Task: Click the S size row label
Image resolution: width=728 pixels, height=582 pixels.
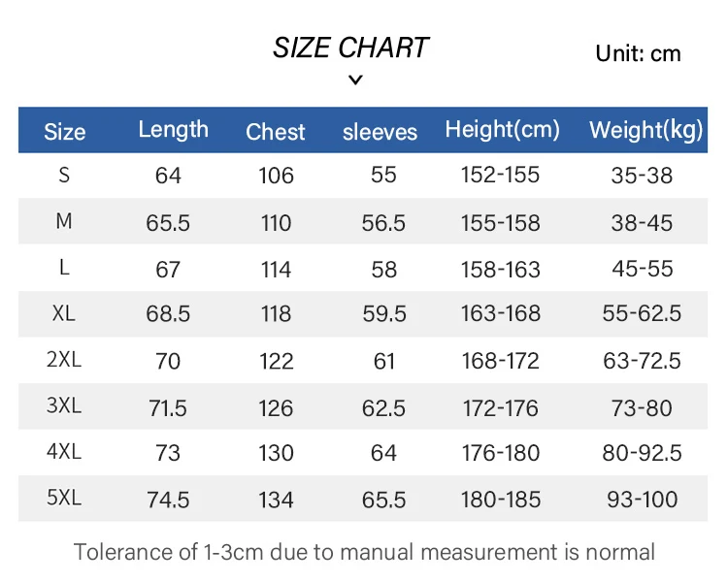Action: click(64, 176)
